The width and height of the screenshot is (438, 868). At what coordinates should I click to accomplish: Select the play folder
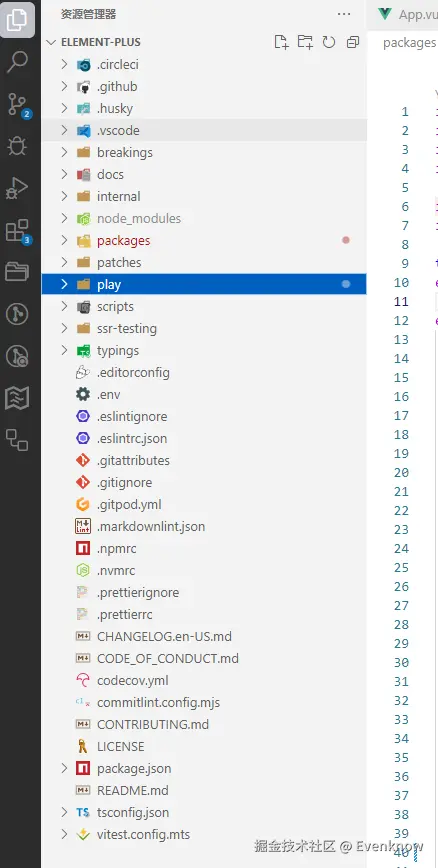coord(204,285)
